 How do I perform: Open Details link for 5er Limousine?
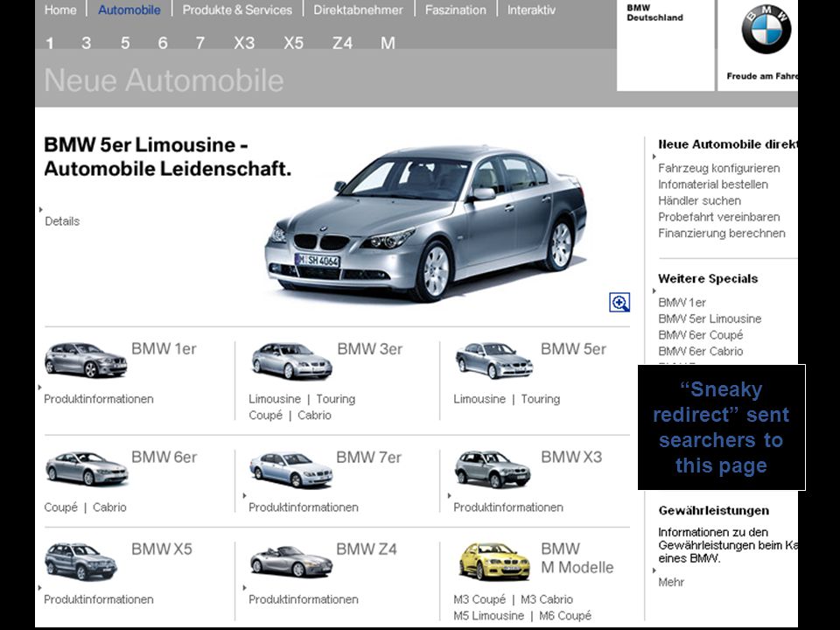click(62, 221)
